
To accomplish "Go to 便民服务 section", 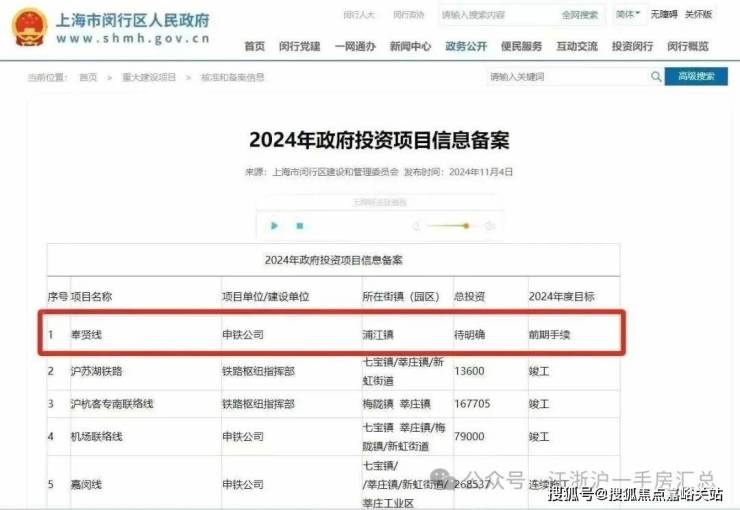I will [x=521, y=46].
